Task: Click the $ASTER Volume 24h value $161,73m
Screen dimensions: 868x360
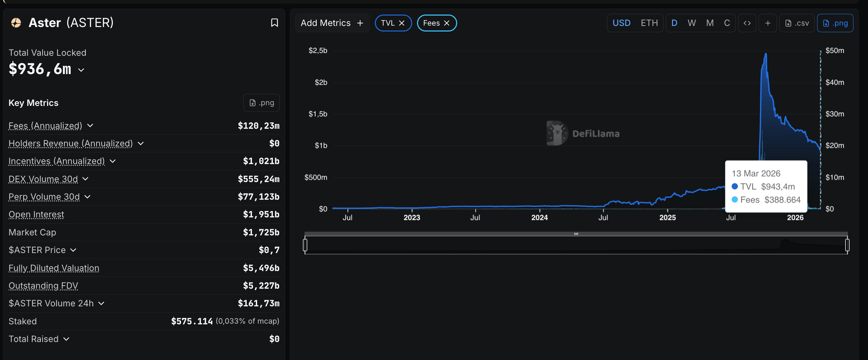Action: tap(259, 304)
